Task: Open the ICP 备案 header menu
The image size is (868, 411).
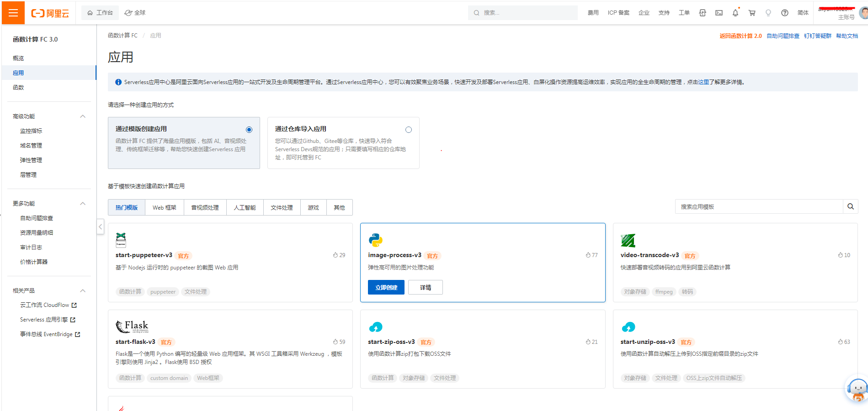Action: tap(618, 13)
